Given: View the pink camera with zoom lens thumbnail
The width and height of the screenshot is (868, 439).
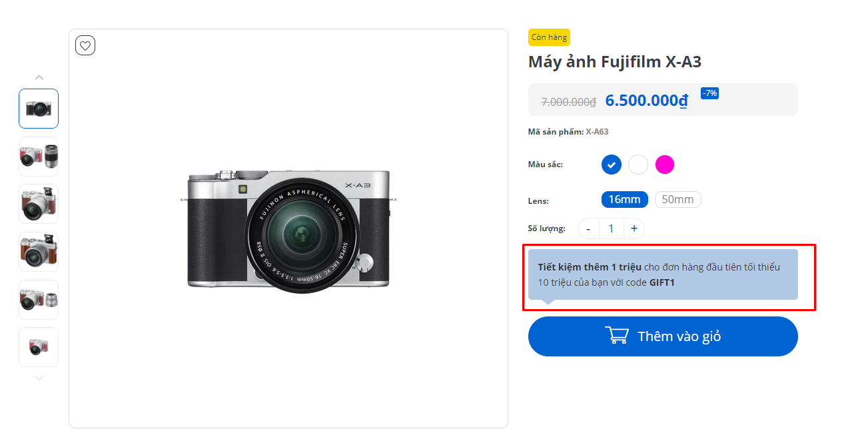Looking at the screenshot, I should click(39, 157).
